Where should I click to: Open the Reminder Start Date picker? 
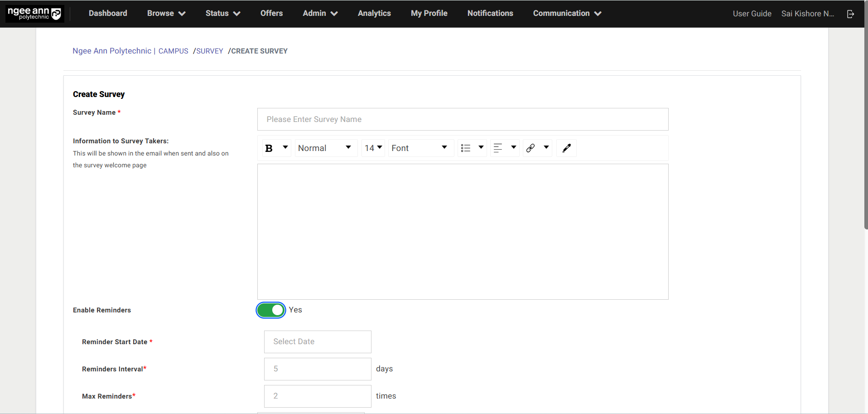click(x=318, y=342)
